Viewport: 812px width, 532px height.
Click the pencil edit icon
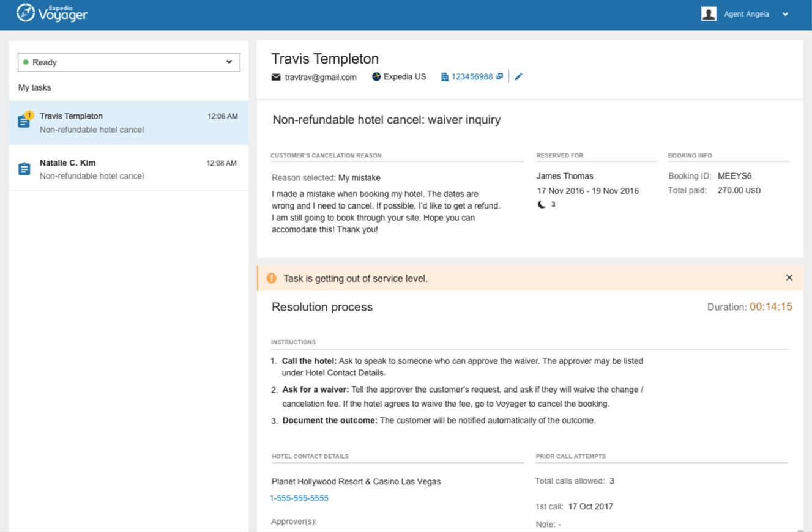point(519,76)
